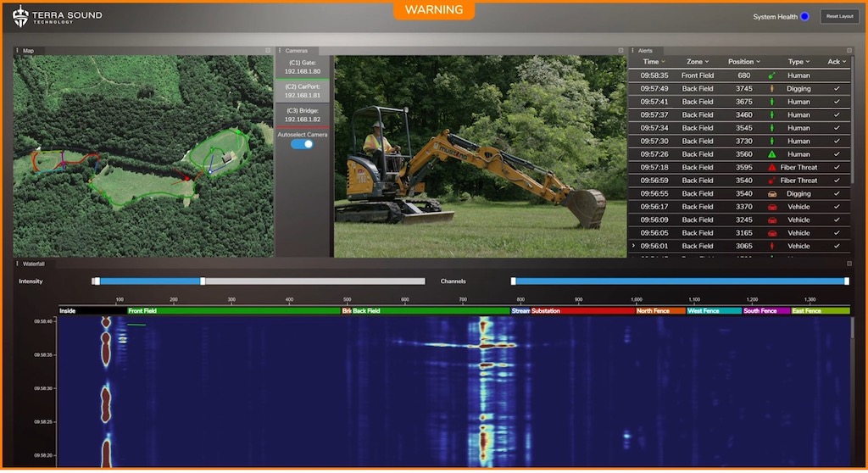Toggle acknowledgment check for 09:56:17 Vehicle alert
Image resolution: width=868 pixels, height=473 pixels.
837,207
